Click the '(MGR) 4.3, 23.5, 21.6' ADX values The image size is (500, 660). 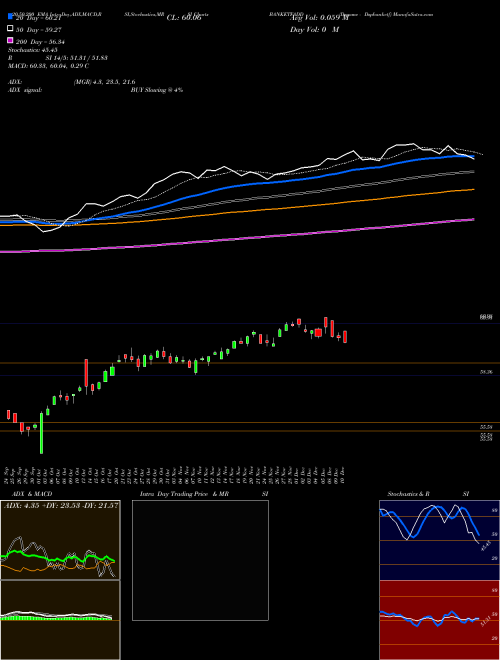[x=104, y=82]
